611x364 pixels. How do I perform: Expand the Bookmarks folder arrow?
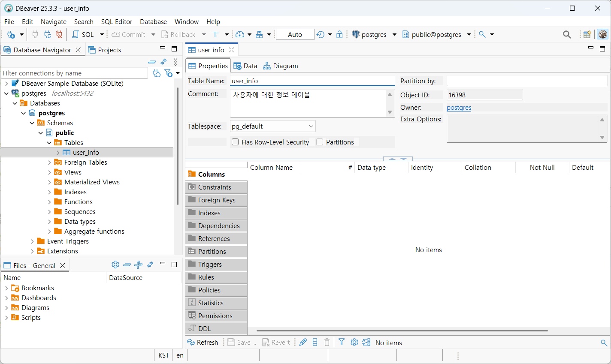point(6,288)
